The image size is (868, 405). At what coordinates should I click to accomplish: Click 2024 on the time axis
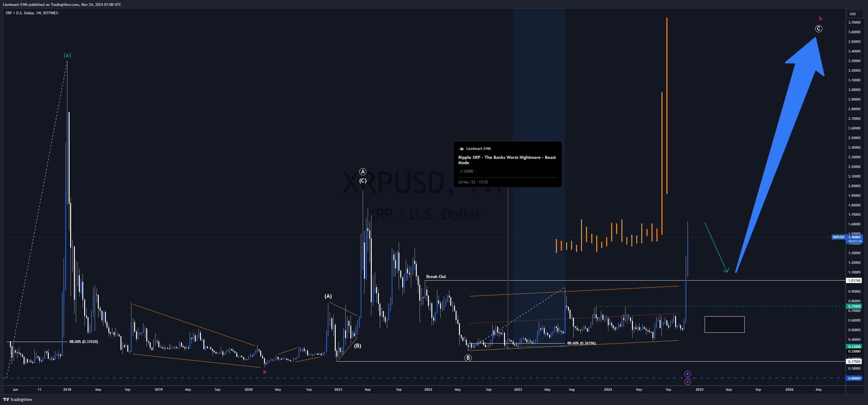pos(608,389)
